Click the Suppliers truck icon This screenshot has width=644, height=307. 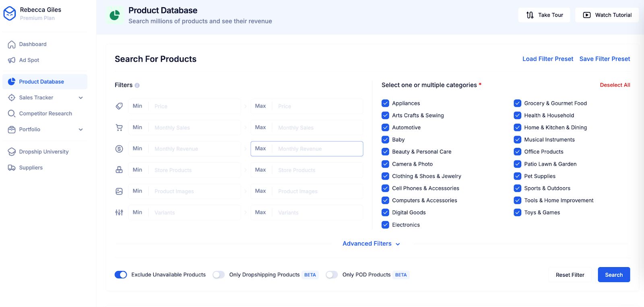[12, 168]
